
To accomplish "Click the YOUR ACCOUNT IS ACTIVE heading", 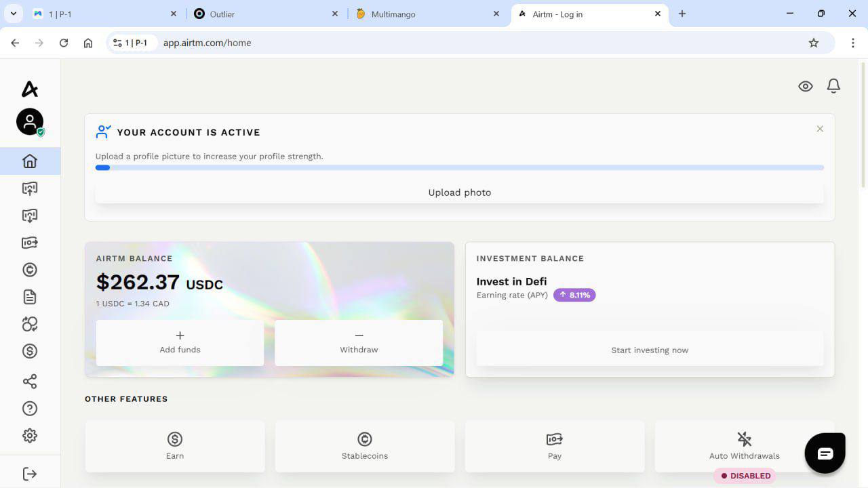I will coord(189,132).
